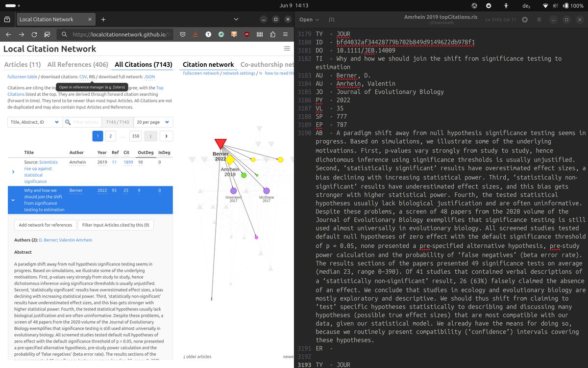Open a new browser tab

[103, 20]
